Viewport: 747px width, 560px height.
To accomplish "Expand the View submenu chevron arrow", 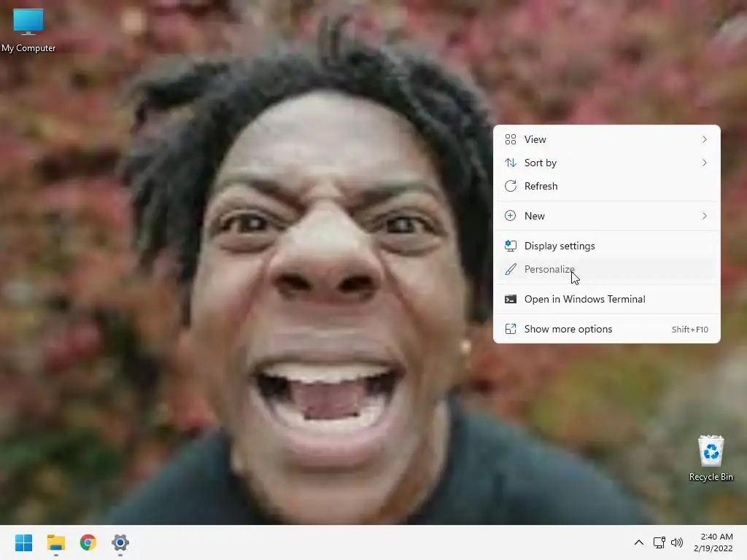I will coord(704,139).
